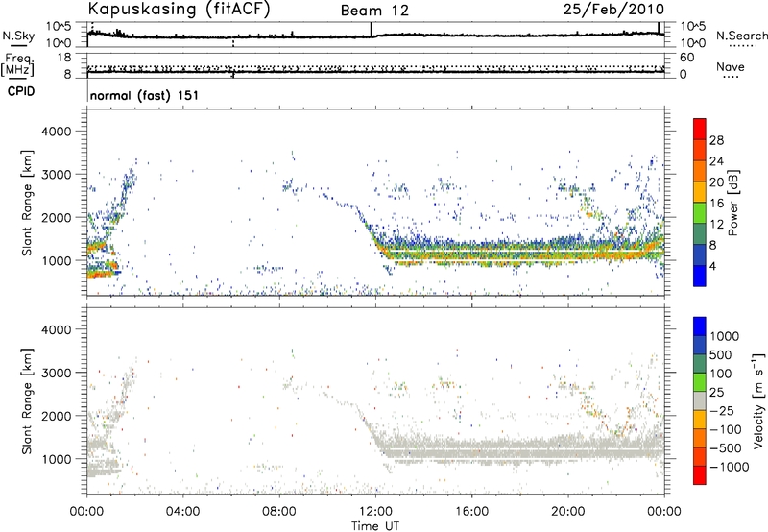
Task: Click the 'Power [dB]' colorbar label
Action: point(733,203)
